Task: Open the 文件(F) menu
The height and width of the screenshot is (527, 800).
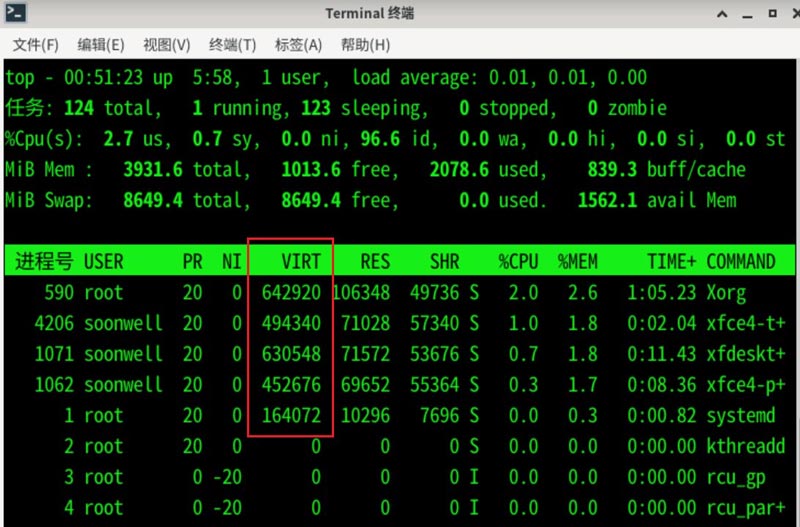Action: pos(35,45)
